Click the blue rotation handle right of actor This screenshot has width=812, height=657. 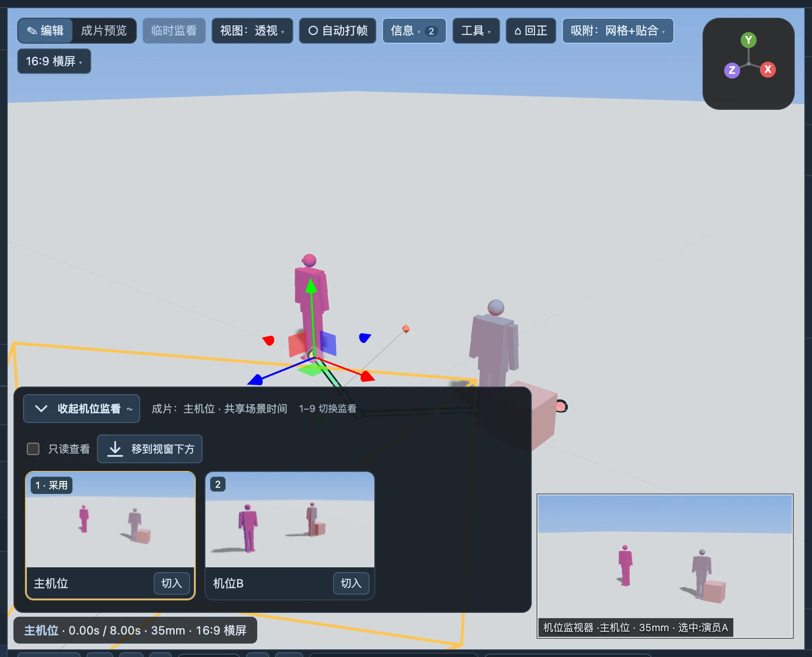click(x=365, y=338)
